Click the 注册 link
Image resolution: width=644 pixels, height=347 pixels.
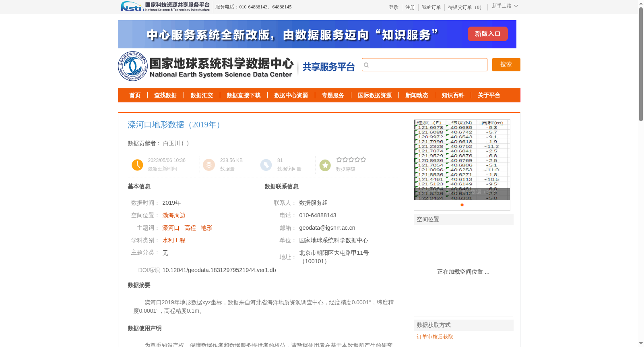pos(410,7)
